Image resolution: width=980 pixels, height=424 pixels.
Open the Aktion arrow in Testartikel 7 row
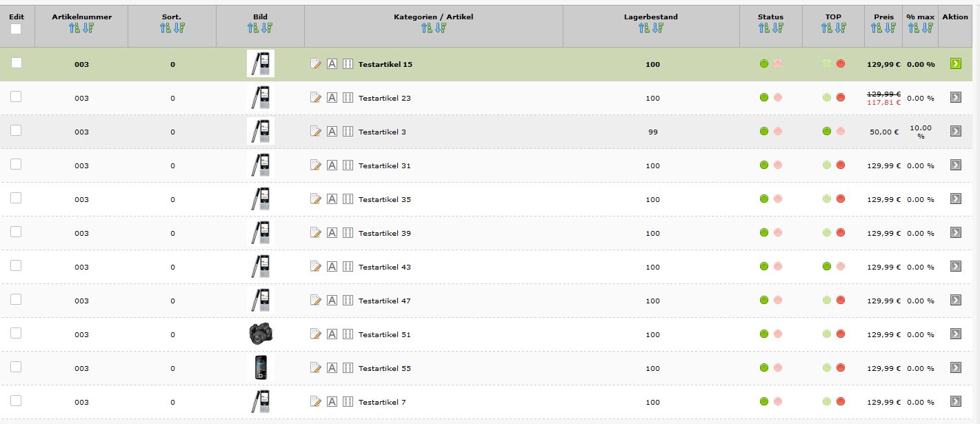(955, 402)
